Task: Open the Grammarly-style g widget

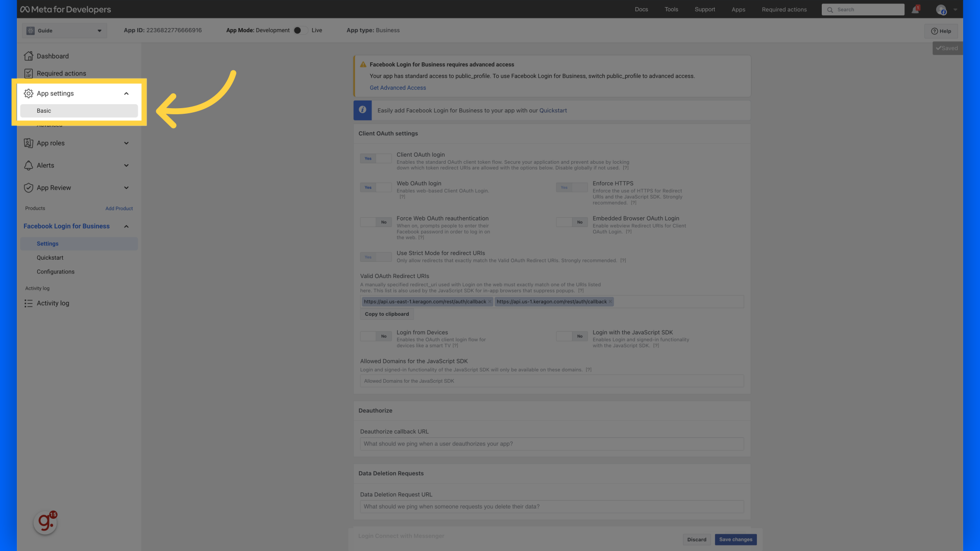Action: tap(45, 522)
